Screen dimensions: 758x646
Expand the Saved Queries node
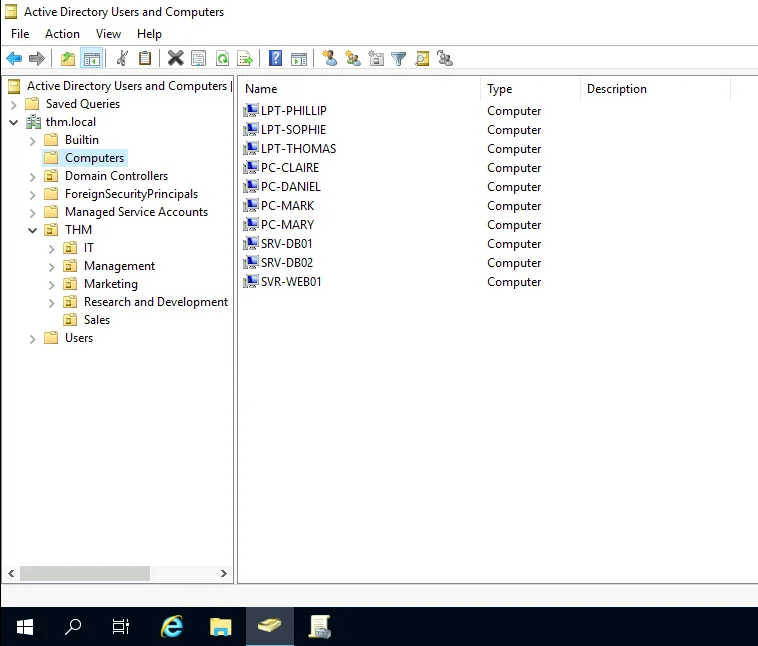[14, 104]
